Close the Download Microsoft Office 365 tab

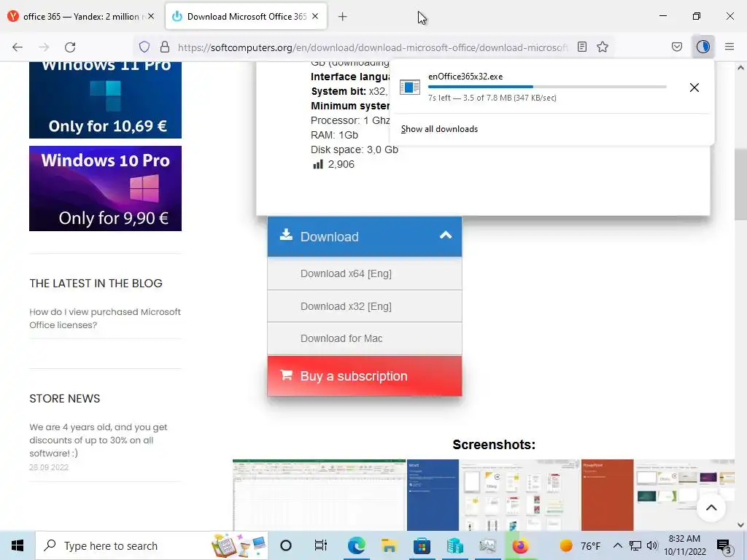pos(315,16)
